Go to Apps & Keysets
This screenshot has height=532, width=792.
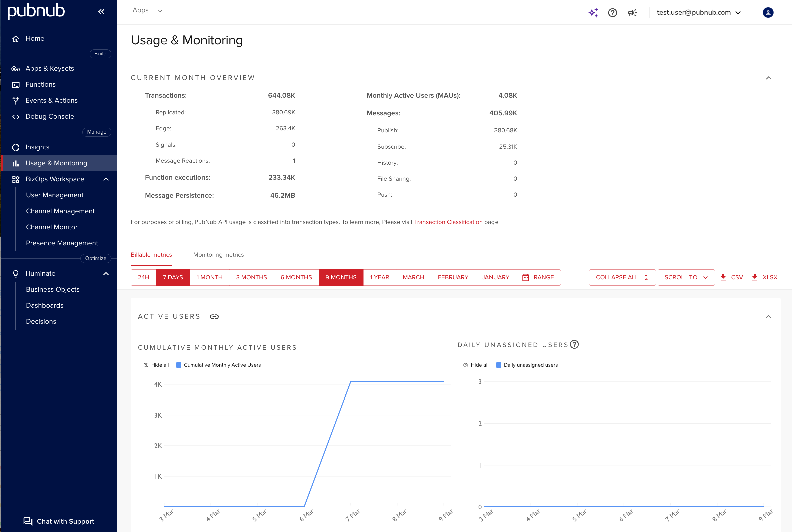pos(49,68)
